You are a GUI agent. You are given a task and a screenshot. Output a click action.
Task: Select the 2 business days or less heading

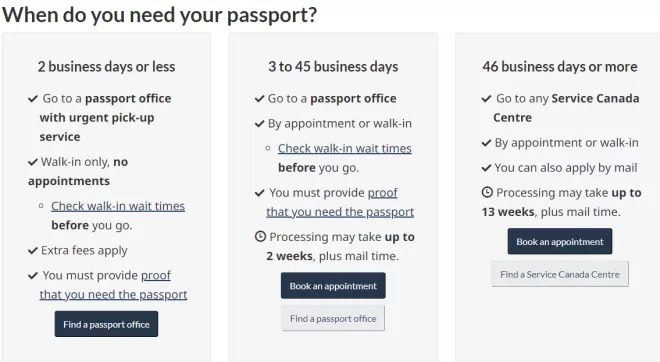106,67
